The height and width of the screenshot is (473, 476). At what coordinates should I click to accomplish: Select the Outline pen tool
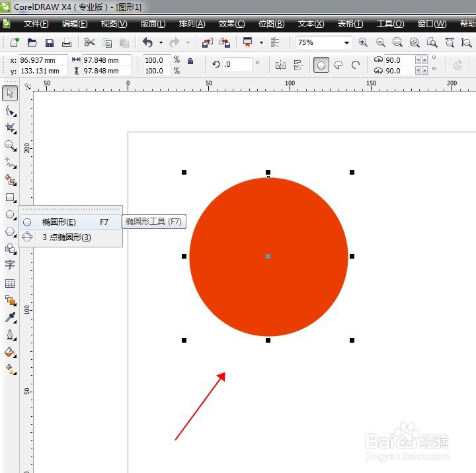pos(11,335)
